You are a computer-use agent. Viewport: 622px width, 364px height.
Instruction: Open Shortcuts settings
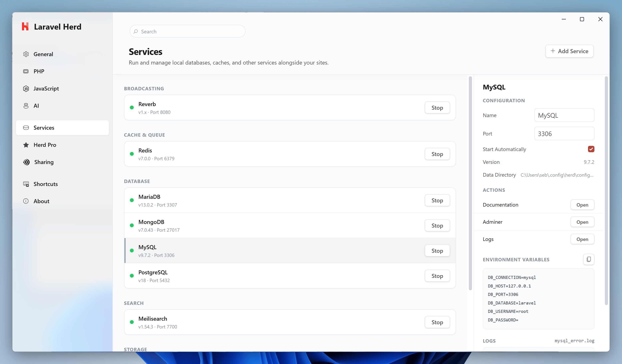point(62,184)
